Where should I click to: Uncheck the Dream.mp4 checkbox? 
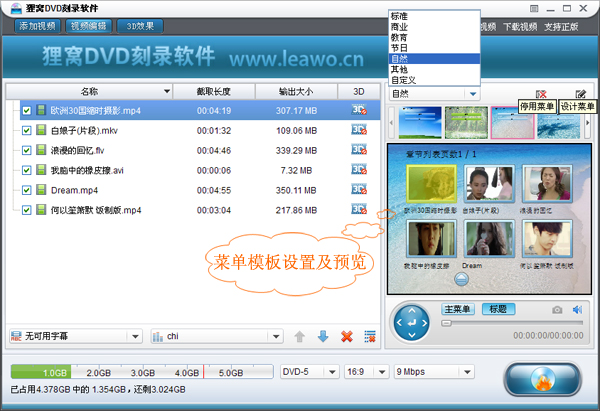(26, 190)
